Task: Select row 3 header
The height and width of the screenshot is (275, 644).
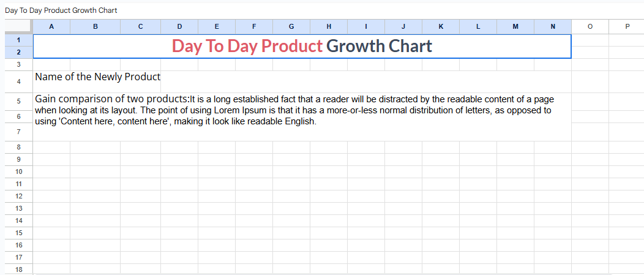Action: pos(18,64)
